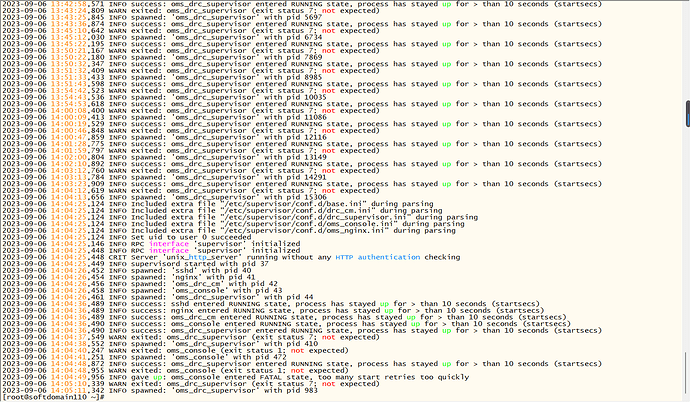Viewport: 690px width, 402px height.
Task: Click 'Set uid to user 0 succeeded' line
Action: 127,237
